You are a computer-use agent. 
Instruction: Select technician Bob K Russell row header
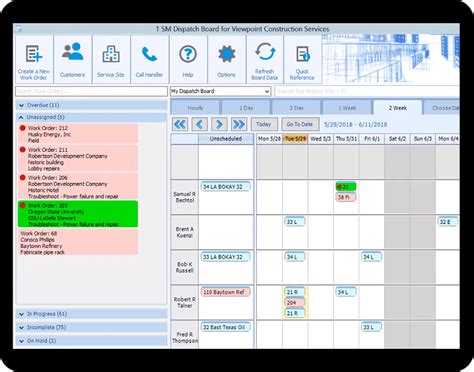point(185,267)
